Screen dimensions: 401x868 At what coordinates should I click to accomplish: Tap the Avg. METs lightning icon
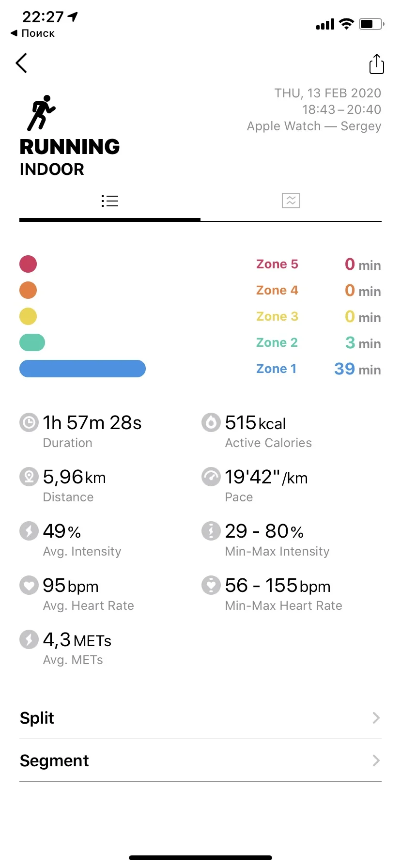pyautogui.click(x=29, y=639)
